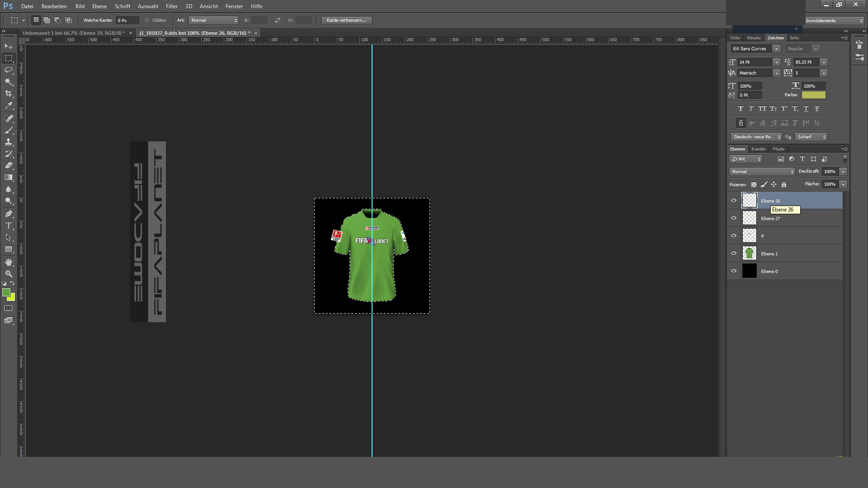Open the Grundelemente workspace dropdown
The height and width of the screenshot is (488, 868).
[834, 21]
